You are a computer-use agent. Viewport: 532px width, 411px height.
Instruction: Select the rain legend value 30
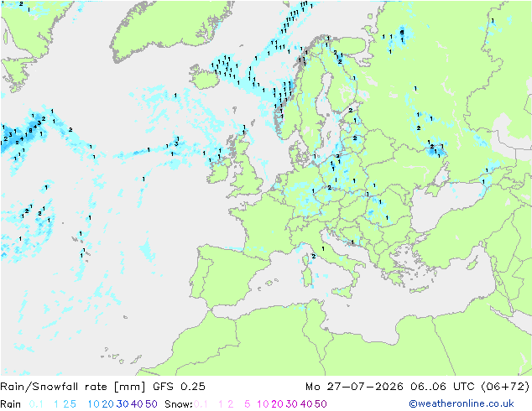click(x=123, y=404)
